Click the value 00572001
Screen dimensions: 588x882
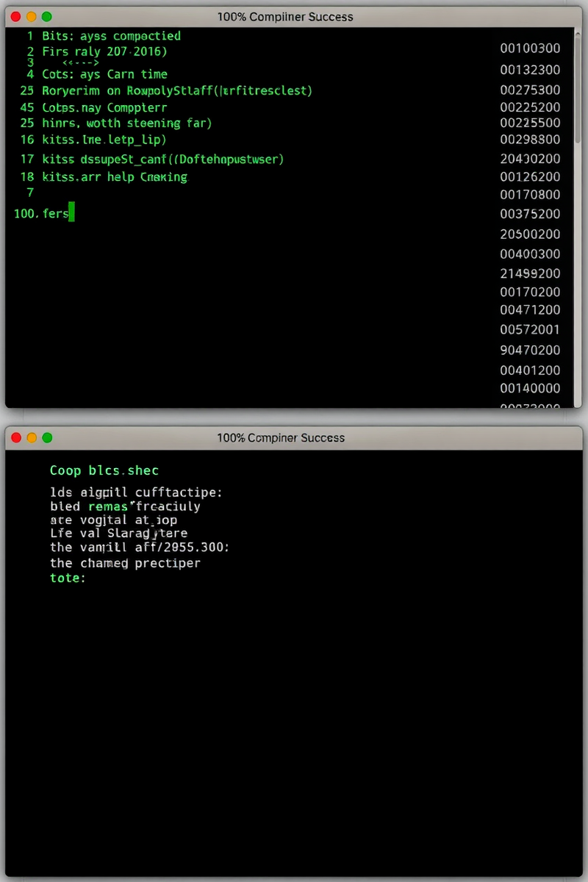click(x=530, y=330)
